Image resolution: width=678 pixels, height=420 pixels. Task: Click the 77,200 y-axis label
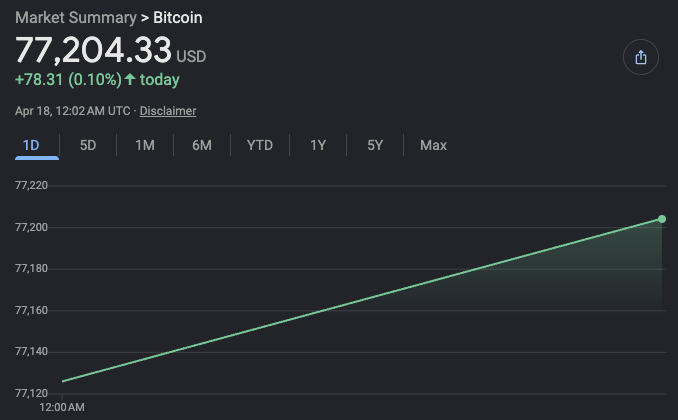pyautogui.click(x=31, y=227)
